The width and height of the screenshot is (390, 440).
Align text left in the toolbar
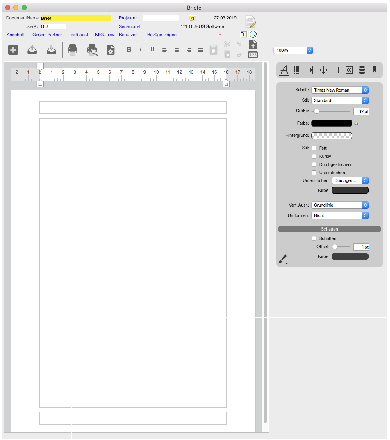click(x=164, y=50)
